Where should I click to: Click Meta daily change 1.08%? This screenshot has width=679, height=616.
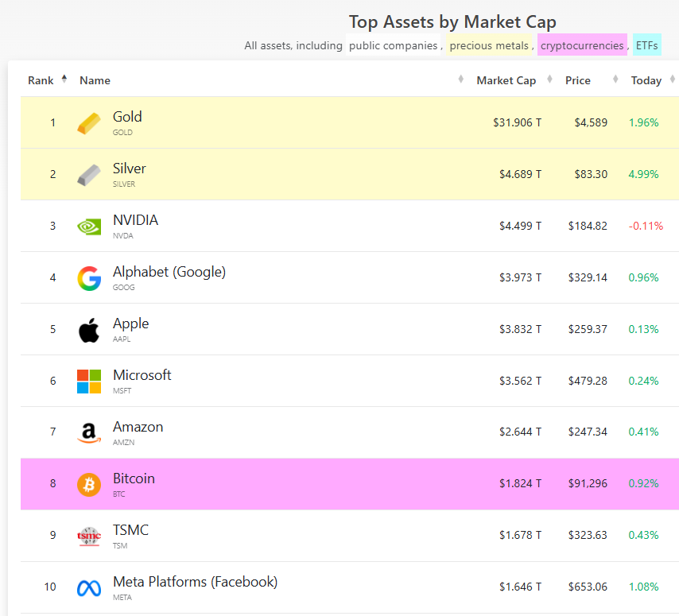click(643, 587)
